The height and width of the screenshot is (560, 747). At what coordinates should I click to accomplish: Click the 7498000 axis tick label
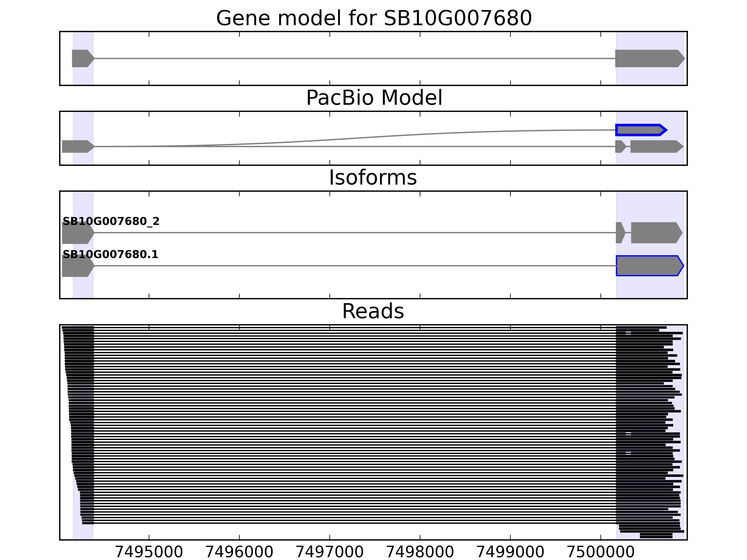point(420,552)
